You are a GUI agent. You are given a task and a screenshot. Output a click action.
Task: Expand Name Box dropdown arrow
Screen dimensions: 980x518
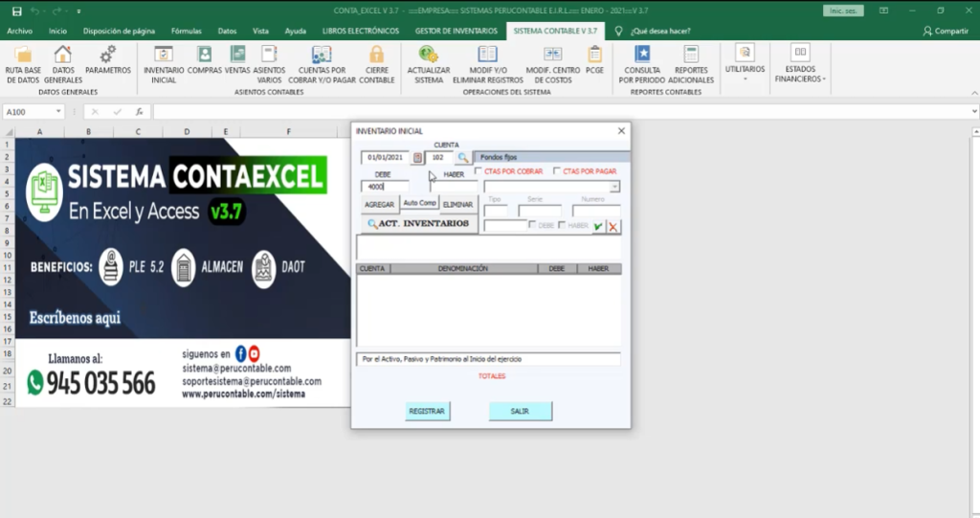58,112
